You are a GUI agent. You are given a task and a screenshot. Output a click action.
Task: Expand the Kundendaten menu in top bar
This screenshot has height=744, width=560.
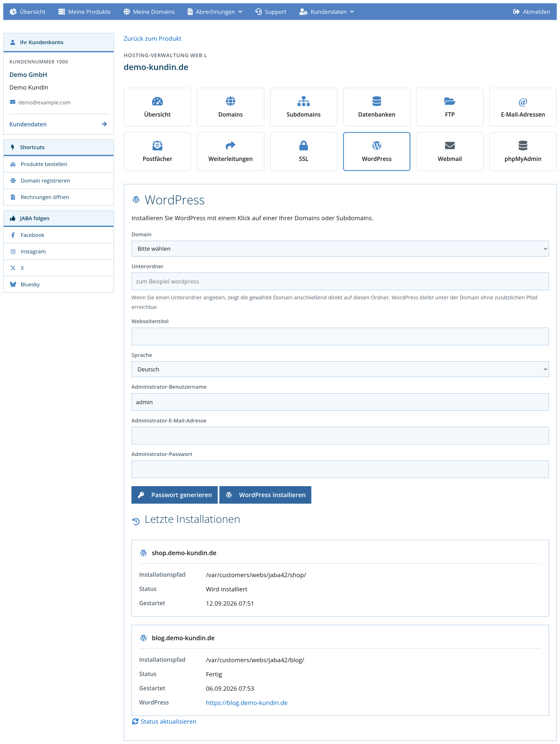coord(327,12)
